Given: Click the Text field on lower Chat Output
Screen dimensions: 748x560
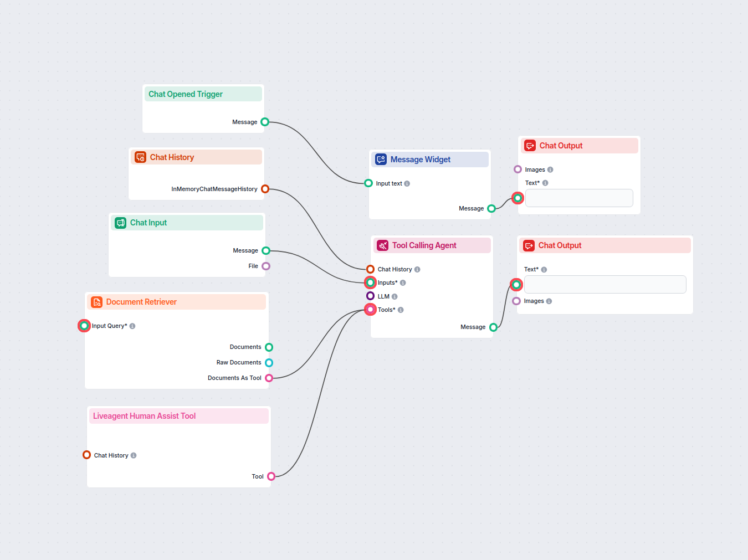Looking at the screenshot, I should point(604,284).
